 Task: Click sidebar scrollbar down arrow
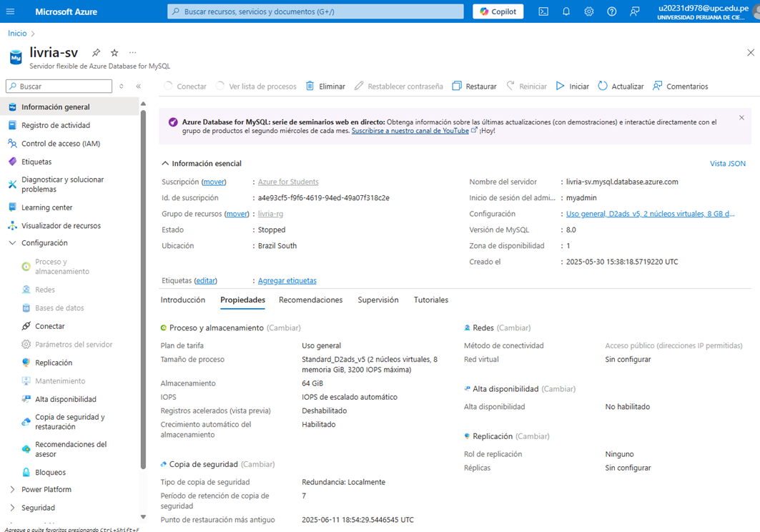click(x=143, y=517)
